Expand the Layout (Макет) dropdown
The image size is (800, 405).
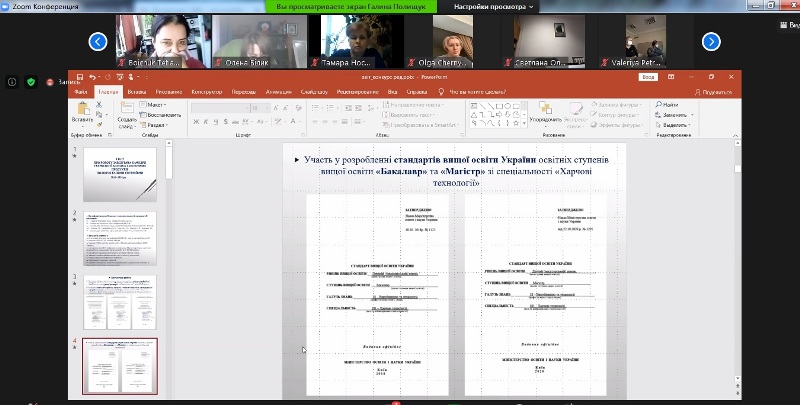[x=158, y=104]
